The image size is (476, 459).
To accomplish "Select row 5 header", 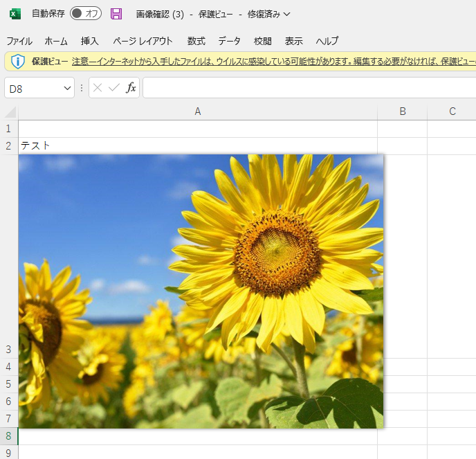I will pyautogui.click(x=9, y=384).
